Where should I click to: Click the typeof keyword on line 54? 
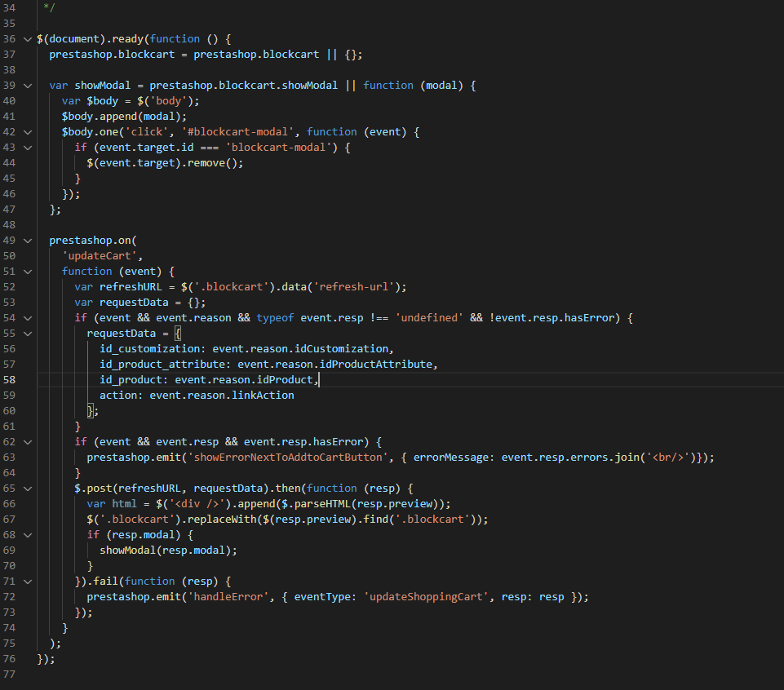coord(275,318)
